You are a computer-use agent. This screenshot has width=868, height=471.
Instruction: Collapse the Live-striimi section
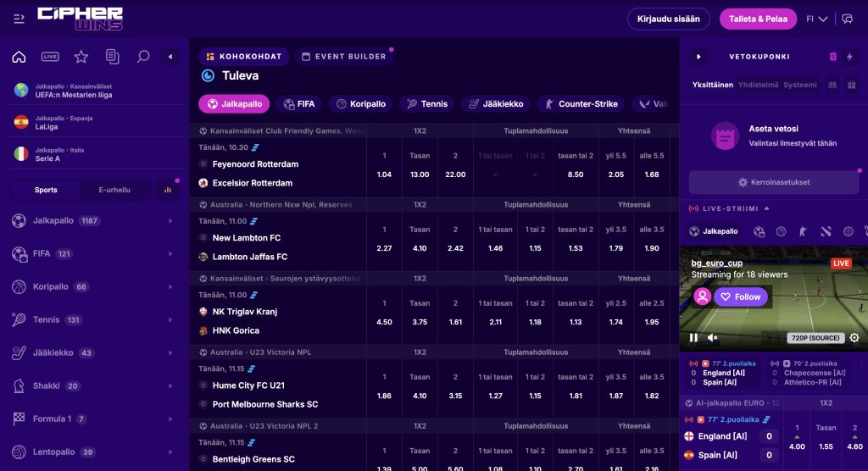[x=766, y=208]
